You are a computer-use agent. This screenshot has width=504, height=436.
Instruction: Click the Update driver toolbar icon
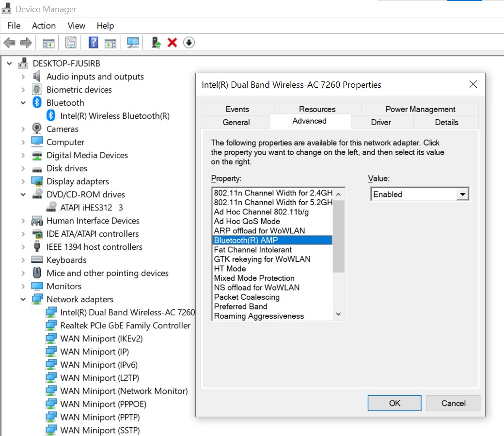(x=156, y=43)
